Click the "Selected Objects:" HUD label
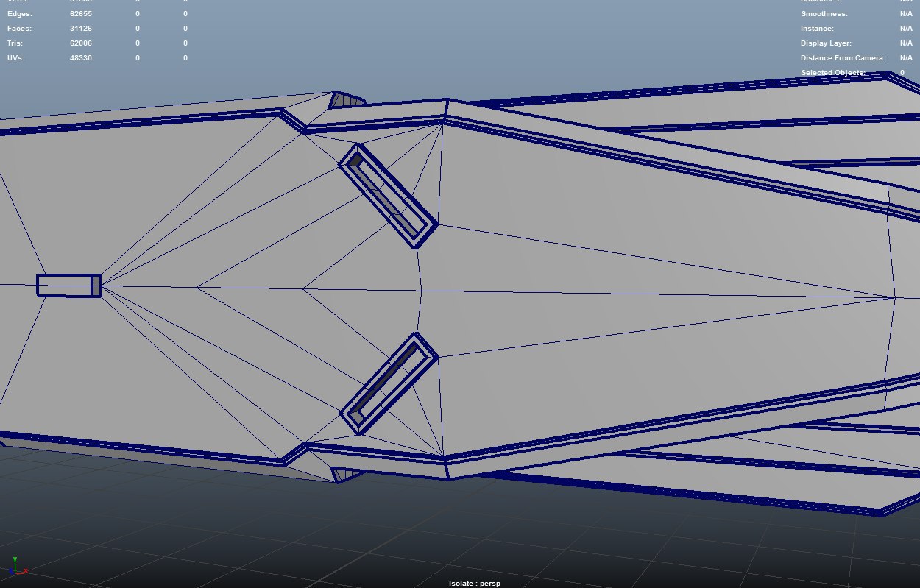The height and width of the screenshot is (588, 920). point(833,73)
